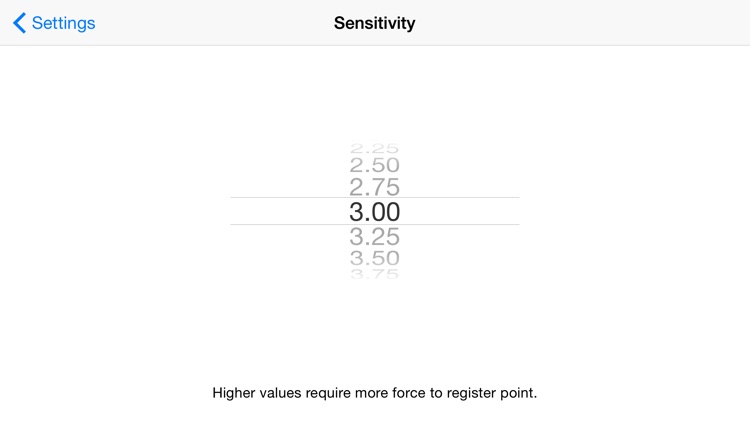Click the "Higher values require more force" note
The width and height of the screenshot is (750, 422).
tap(375, 393)
